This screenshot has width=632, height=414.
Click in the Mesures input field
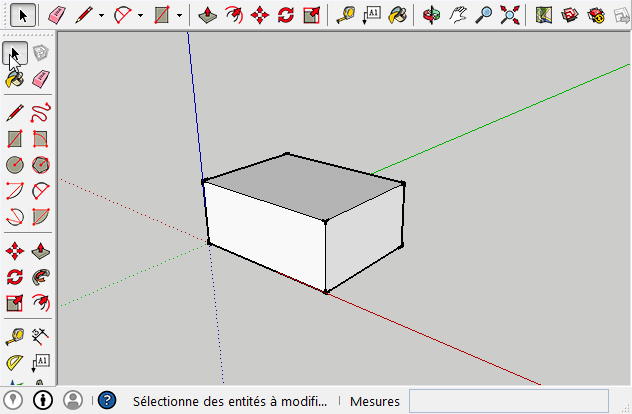pos(508,401)
